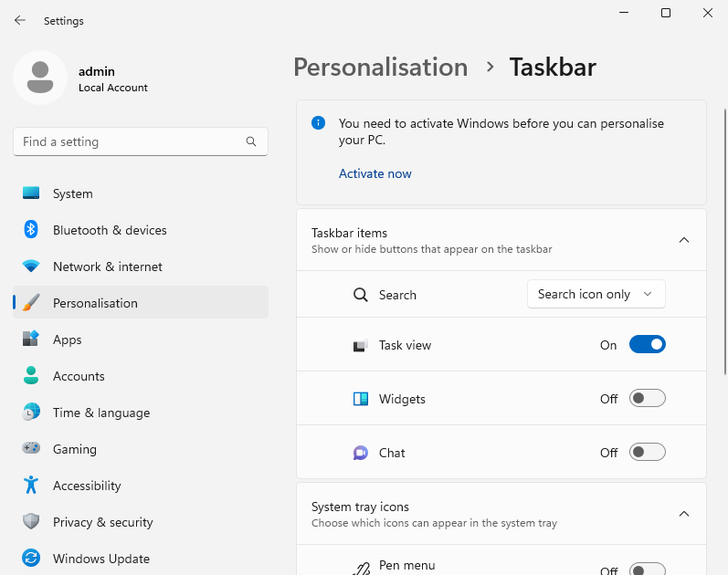
Task: Turn off the Task view toggle
Action: coord(647,345)
